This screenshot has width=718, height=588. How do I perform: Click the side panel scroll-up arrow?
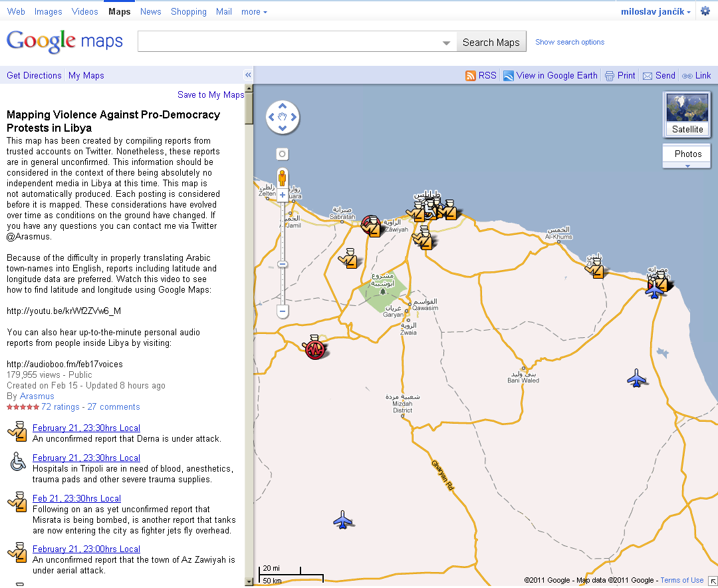coord(249,88)
